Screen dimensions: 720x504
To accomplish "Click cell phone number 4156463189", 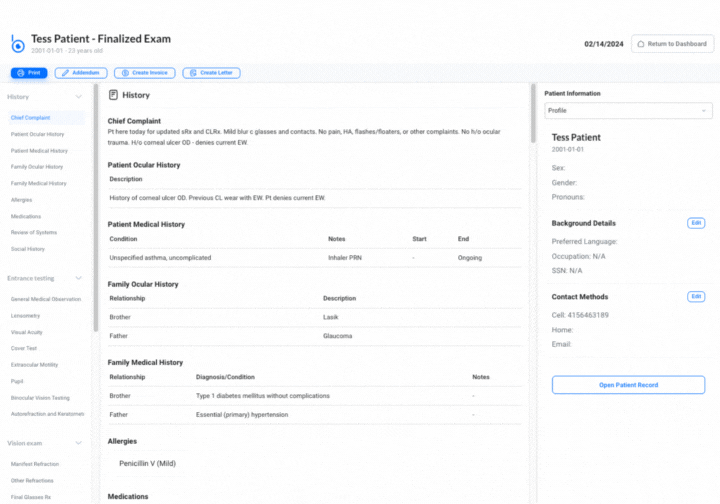I will coord(588,315).
